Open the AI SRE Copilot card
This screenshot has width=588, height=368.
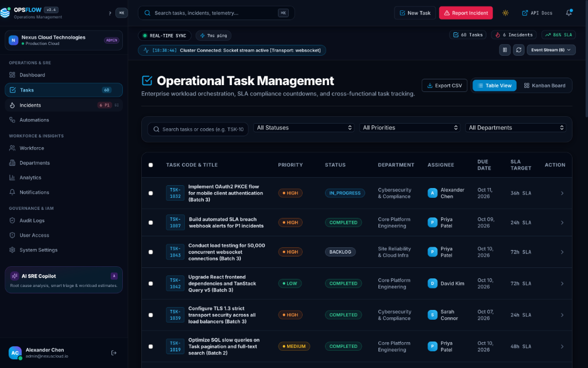point(64,280)
